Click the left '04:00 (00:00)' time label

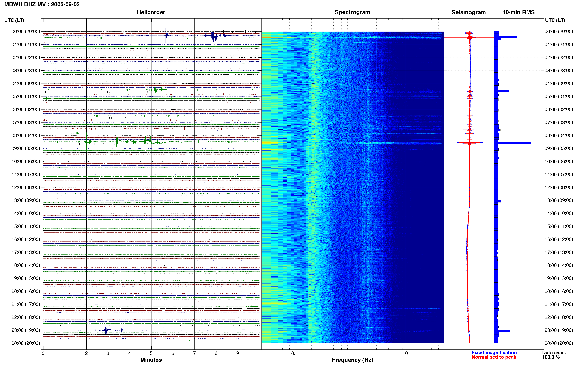26,83
